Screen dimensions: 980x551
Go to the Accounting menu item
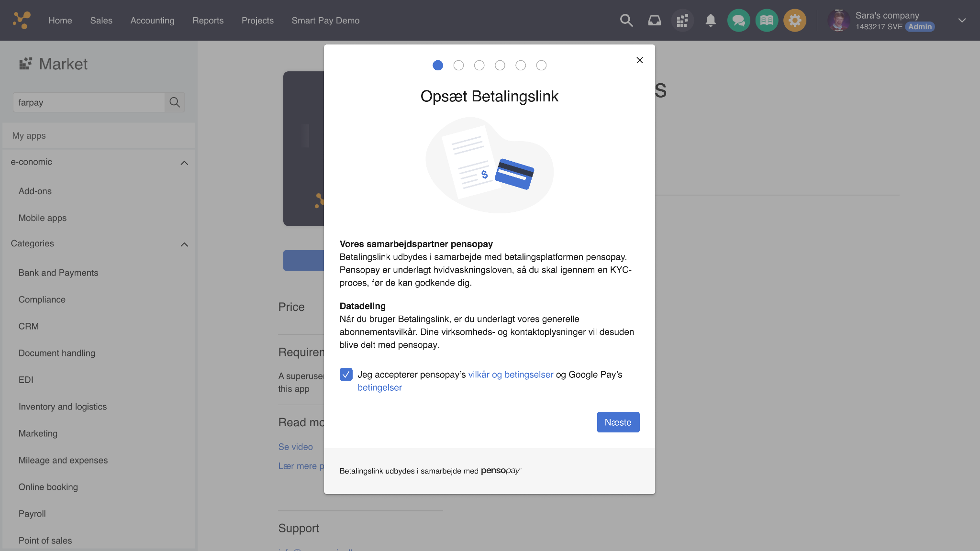152,21
